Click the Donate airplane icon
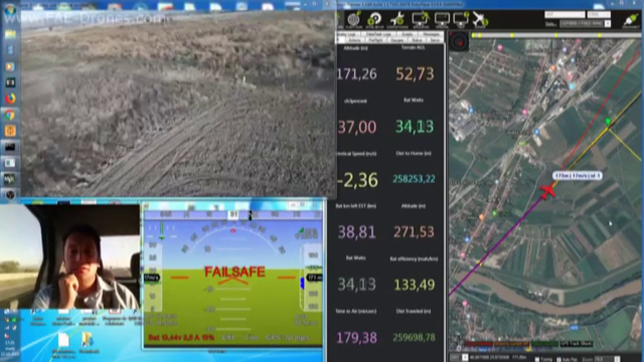Image resolution: width=644 pixels, height=362 pixels. tap(480, 19)
